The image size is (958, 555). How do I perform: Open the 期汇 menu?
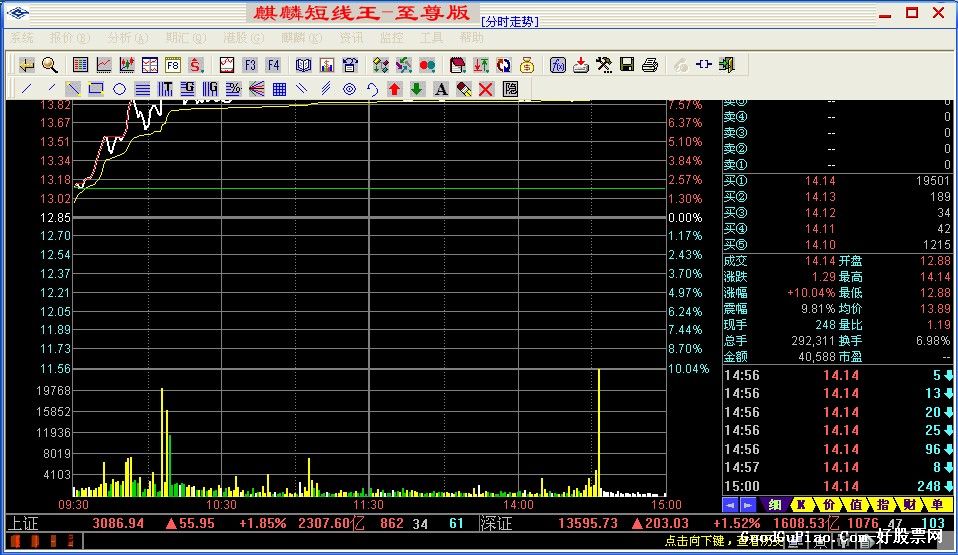coord(185,38)
